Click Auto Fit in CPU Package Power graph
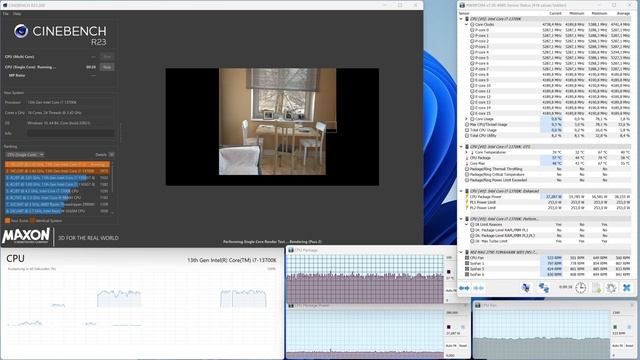The height and width of the screenshot is (360, 640). pos(451,345)
